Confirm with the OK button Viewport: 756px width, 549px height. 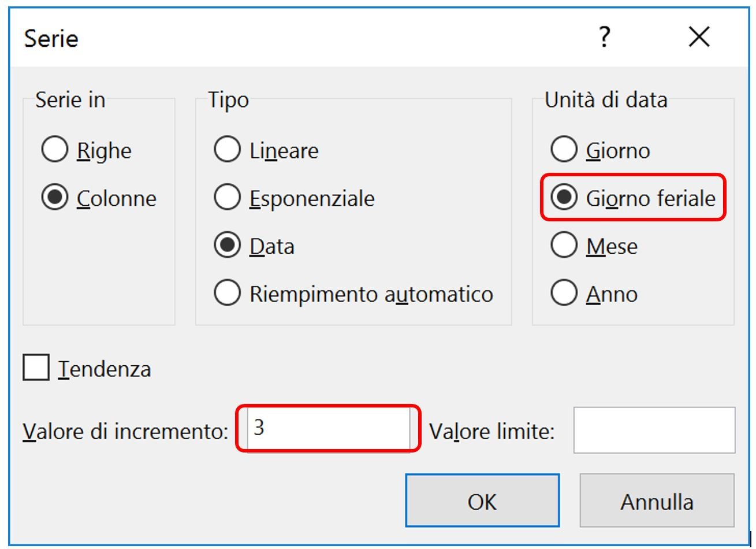[482, 501]
